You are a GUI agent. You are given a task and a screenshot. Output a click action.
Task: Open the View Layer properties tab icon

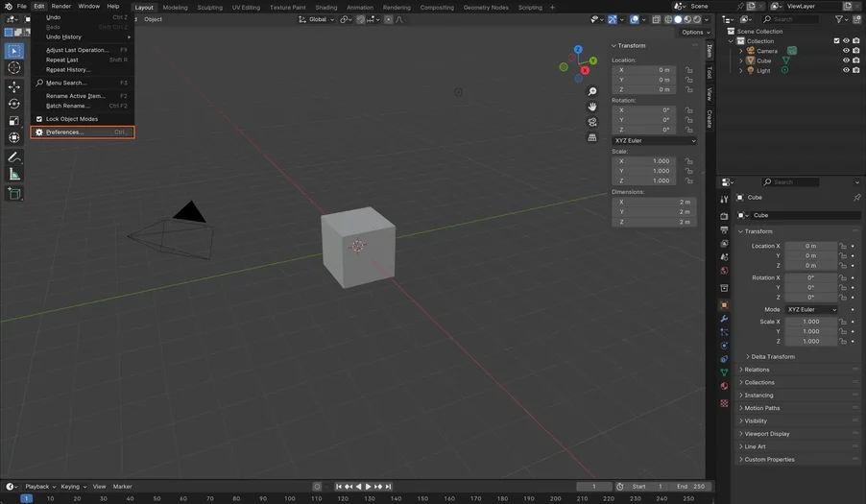coord(724,244)
